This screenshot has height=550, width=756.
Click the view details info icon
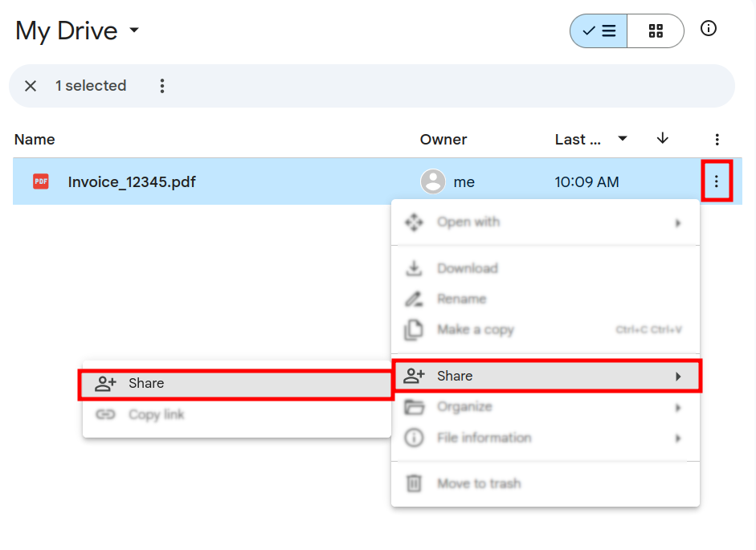[708, 29]
